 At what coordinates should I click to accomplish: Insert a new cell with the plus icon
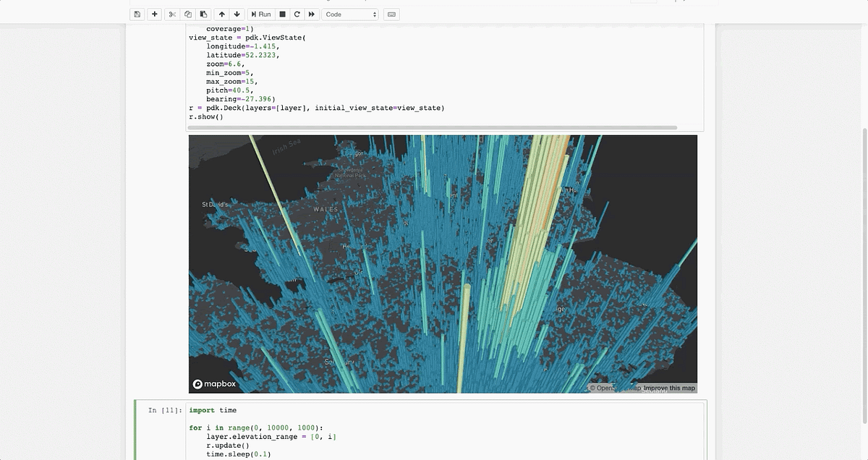(x=153, y=14)
